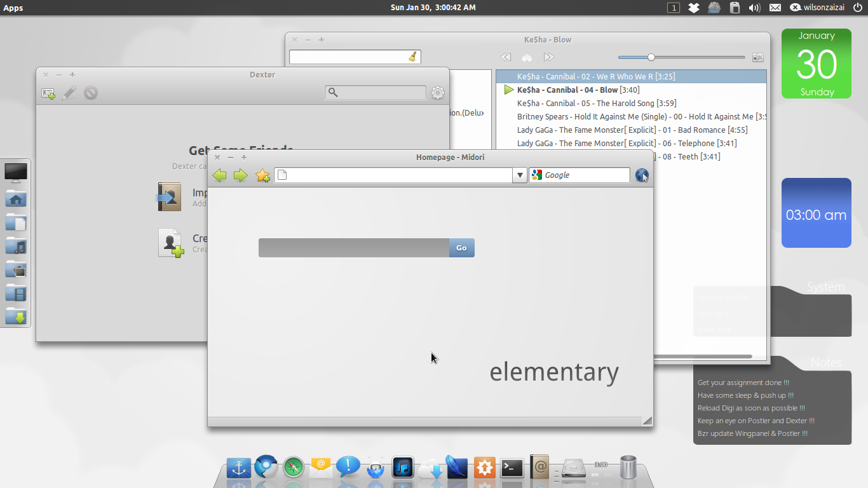Launch the terminal from dock
The height and width of the screenshot is (488, 868).
(x=512, y=468)
